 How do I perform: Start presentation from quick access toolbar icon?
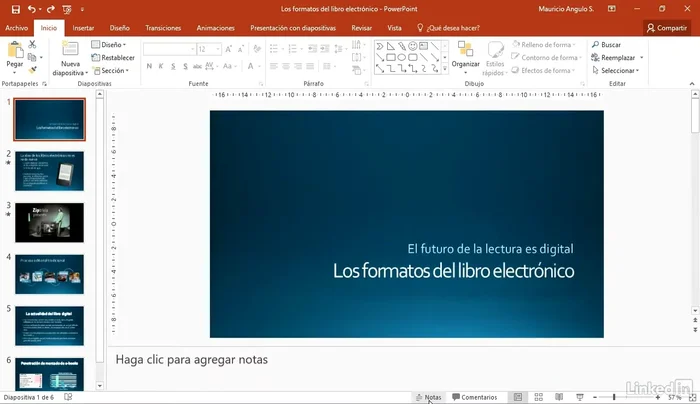[67, 9]
